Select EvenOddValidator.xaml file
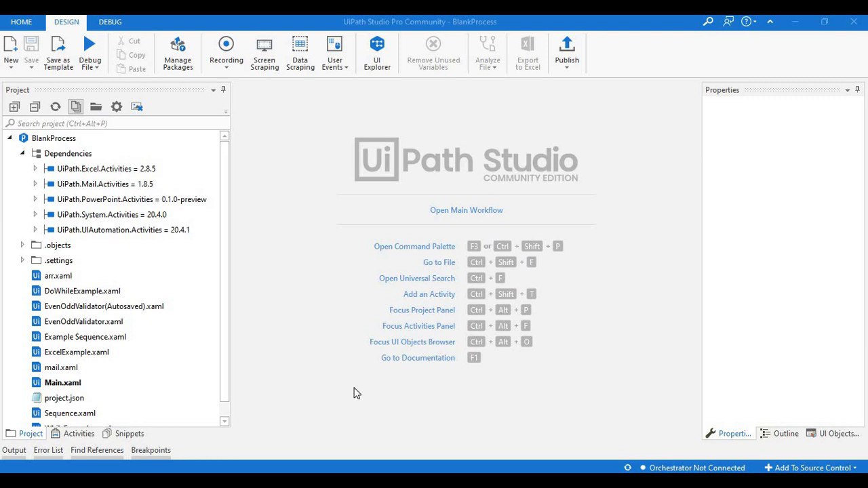Viewport: 868px width, 488px height. 83,322
